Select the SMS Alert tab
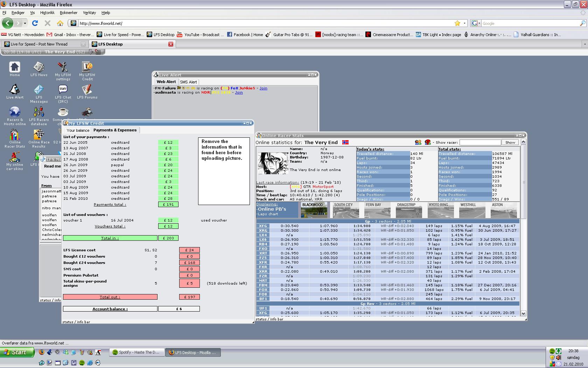 click(x=188, y=82)
